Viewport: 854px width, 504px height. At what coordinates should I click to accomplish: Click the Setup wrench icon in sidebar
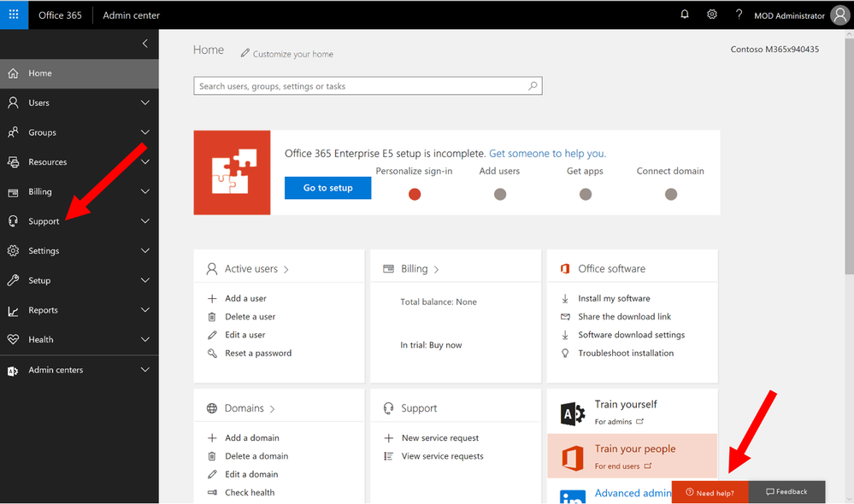tap(13, 280)
